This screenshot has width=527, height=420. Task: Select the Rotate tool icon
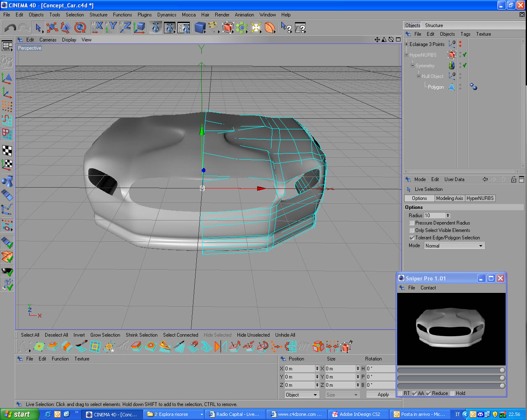tap(80, 28)
